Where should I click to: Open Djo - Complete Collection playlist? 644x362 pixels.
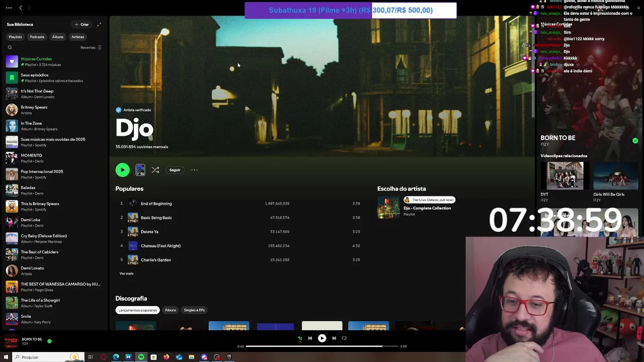427,208
